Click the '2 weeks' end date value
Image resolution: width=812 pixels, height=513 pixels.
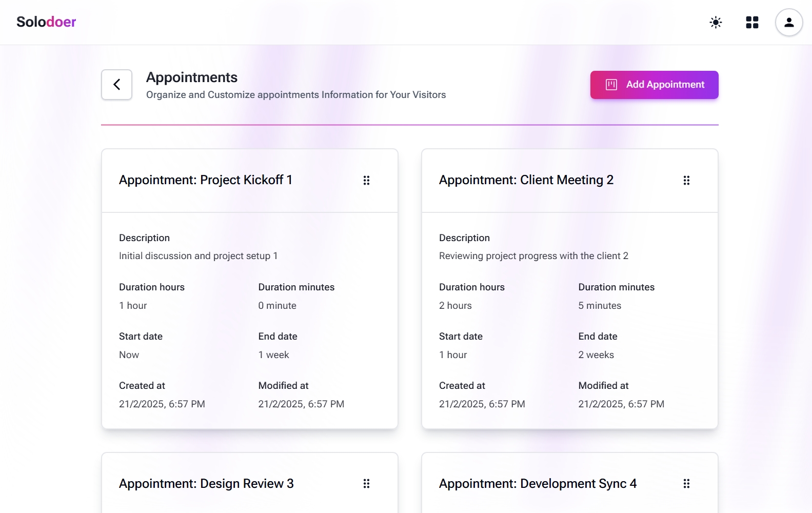(x=596, y=355)
